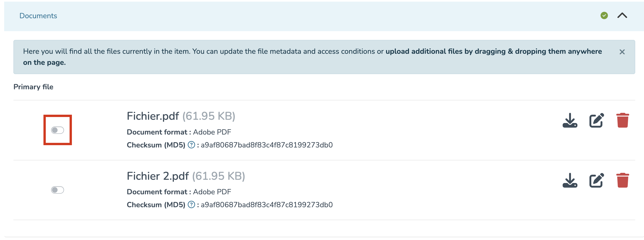Edit metadata of Fichier.pdf
644x240 pixels.
coord(596,120)
